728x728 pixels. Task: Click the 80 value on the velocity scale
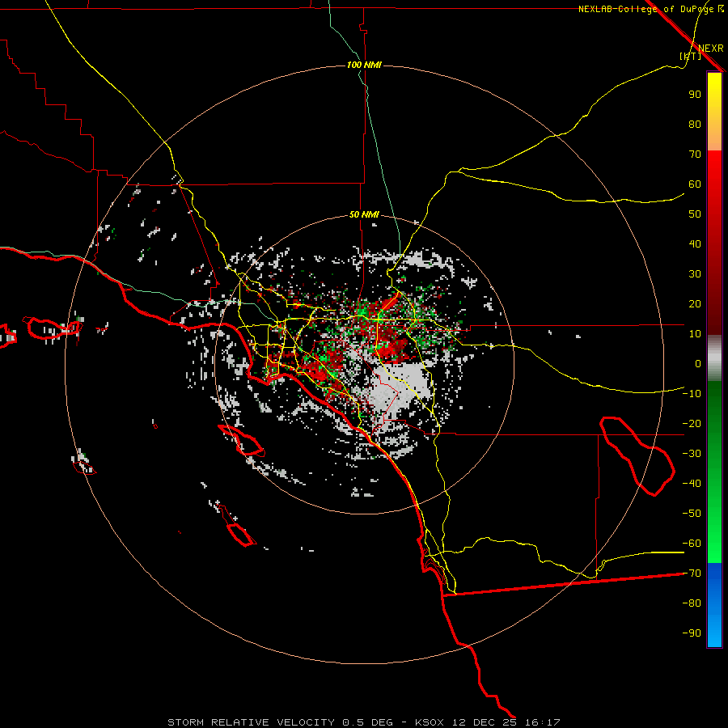point(695,125)
